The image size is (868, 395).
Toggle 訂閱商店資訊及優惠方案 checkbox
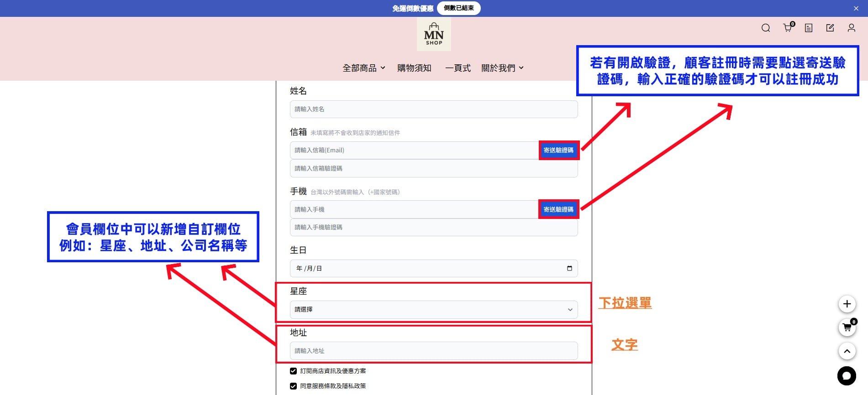(x=293, y=371)
